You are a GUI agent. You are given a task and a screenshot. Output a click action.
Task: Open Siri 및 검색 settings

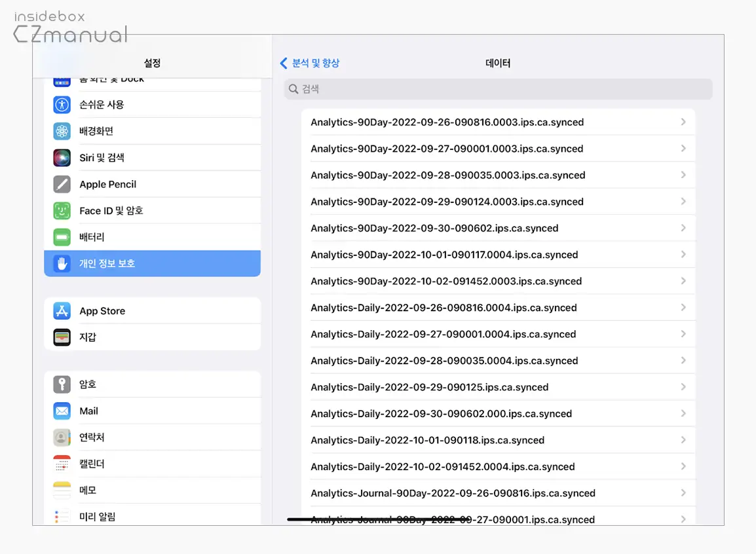(153, 158)
